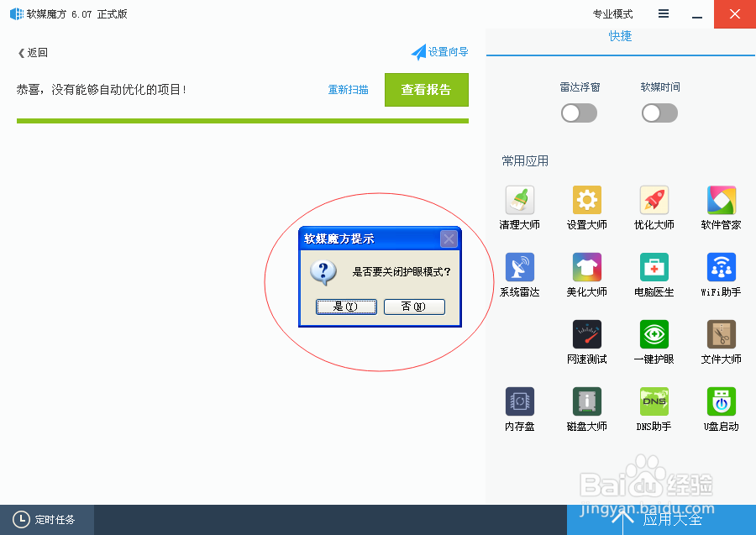
Task: Expand 应用大全 panel
Action: (662, 520)
